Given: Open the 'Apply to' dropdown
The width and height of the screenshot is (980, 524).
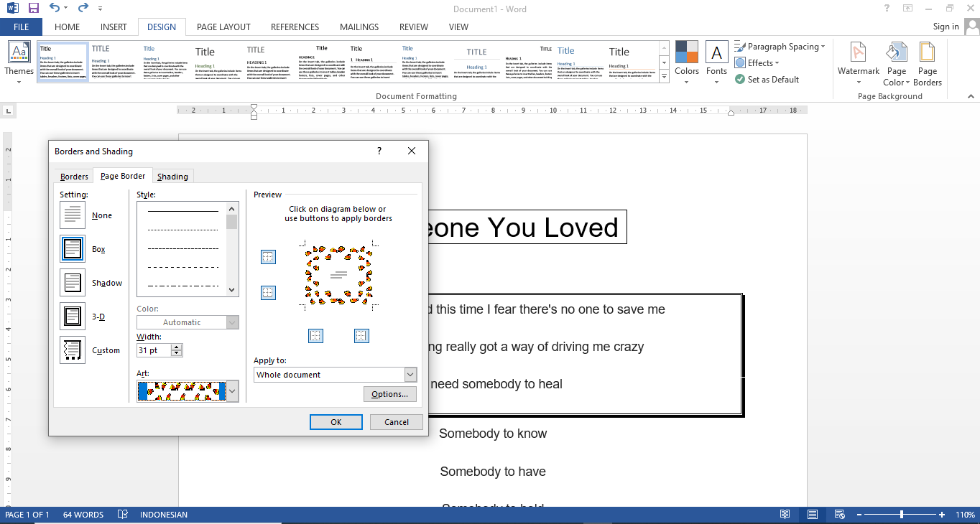Looking at the screenshot, I should [x=409, y=374].
